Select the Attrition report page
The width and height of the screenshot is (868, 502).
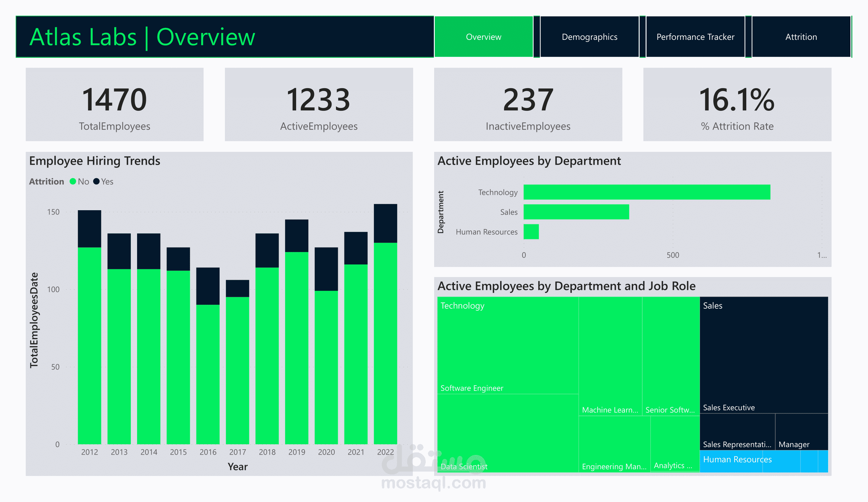(801, 36)
